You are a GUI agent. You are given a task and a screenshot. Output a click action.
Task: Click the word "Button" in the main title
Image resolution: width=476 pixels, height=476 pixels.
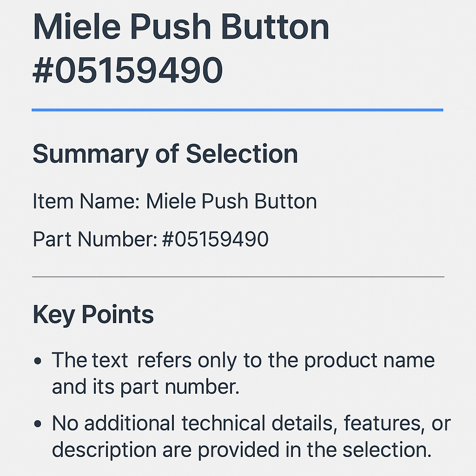(275, 28)
